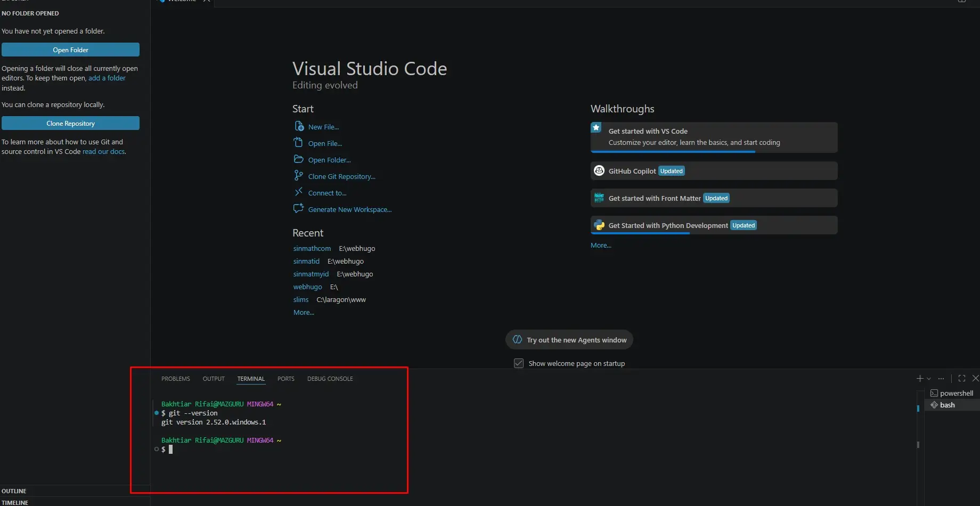Viewport: 980px width, 506px height.
Task: Open recent folder webhugo
Action: click(307, 287)
